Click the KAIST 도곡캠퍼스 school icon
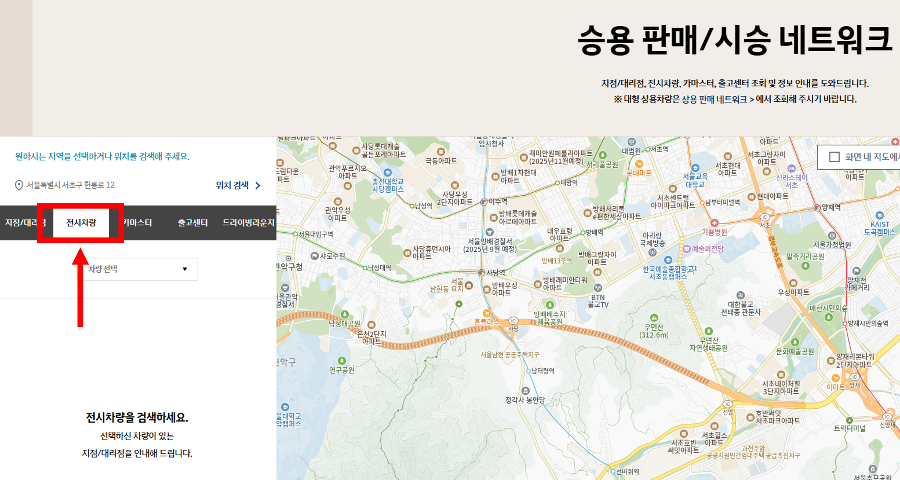The height and width of the screenshot is (480, 900). (x=879, y=216)
